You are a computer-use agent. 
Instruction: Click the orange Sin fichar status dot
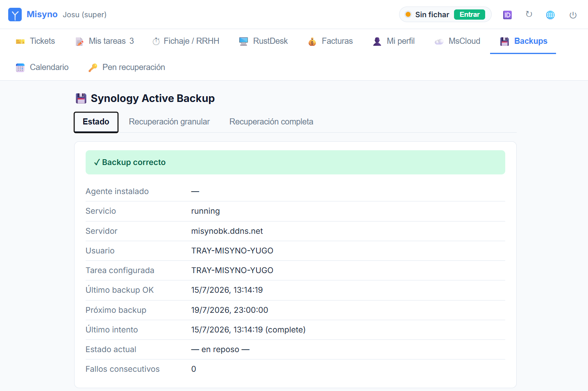(408, 15)
